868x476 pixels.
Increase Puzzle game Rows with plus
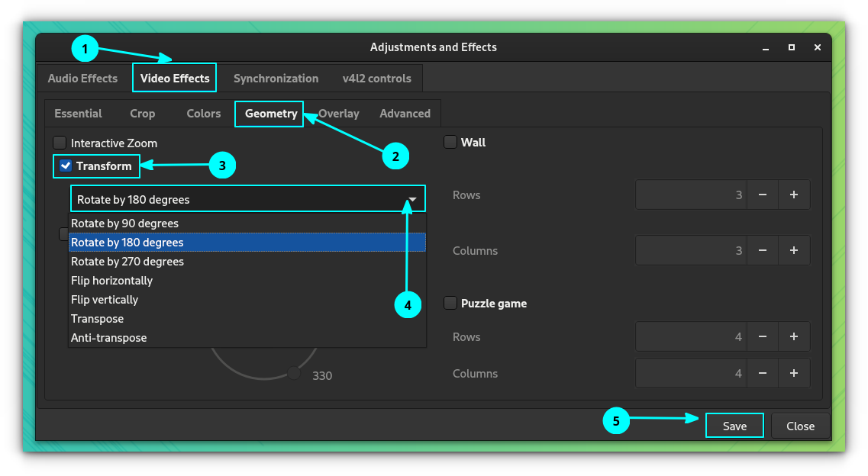pos(794,336)
